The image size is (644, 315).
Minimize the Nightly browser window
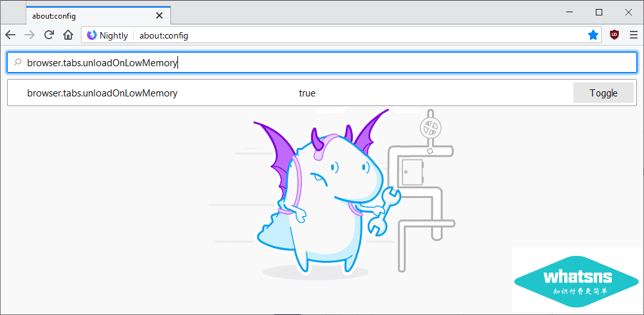click(x=569, y=12)
